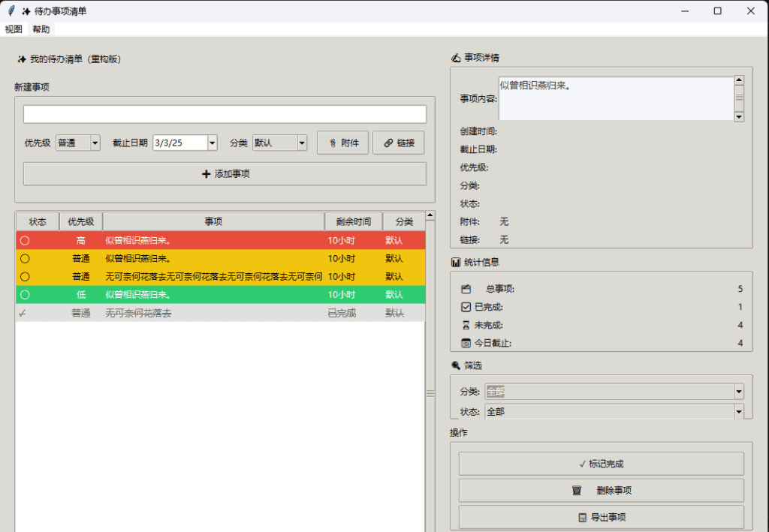Viewport: 769px width, 532px height.
Task: Click the calendar icon before 今日截止
Action: point(466,344)
